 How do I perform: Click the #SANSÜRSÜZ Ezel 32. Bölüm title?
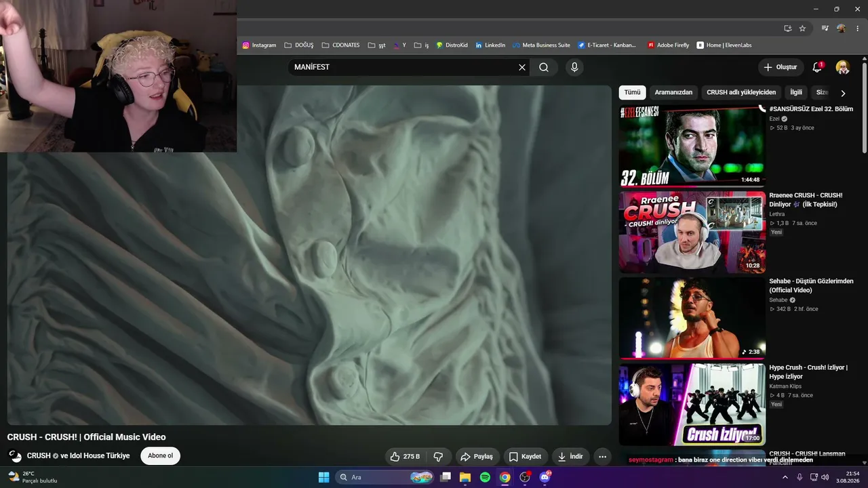click(811, 109)
